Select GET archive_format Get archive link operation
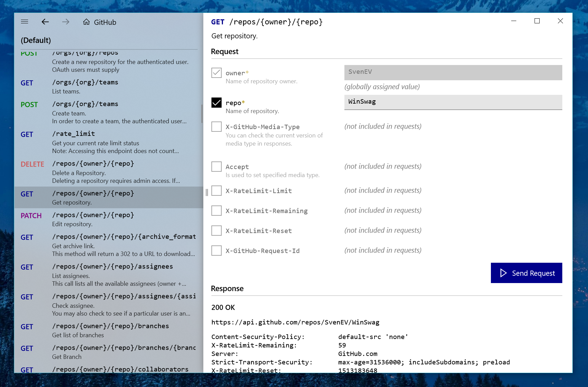Viewport: 588px width, 387px height. 108,245
